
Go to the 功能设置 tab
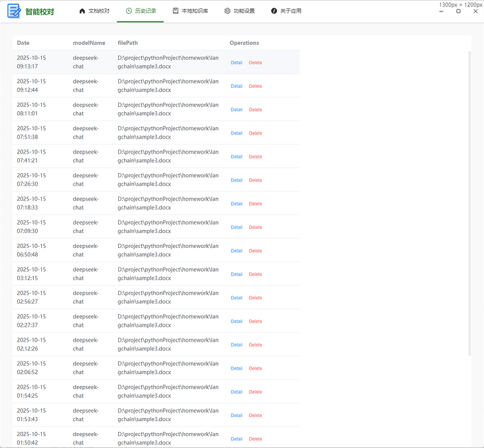click(x=239, y=11)
